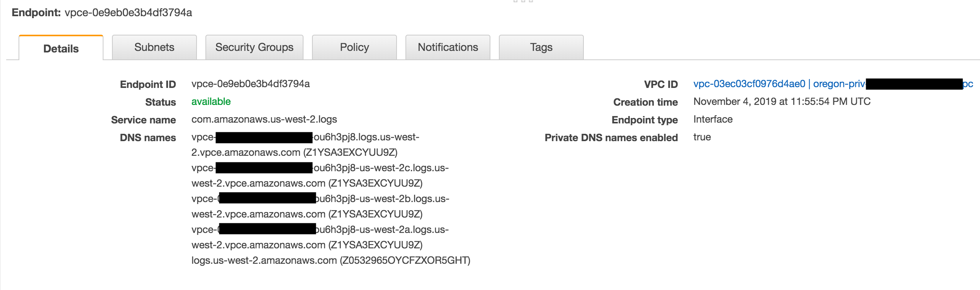Screen dimensions: 980x290
Task: Go to the Notifications tab
Action: [x=448, y=47]
